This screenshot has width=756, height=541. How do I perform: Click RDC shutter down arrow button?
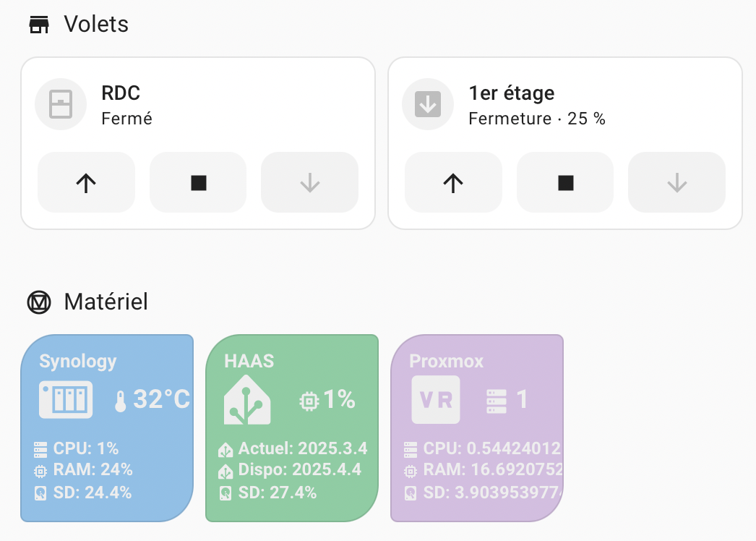pos(309,182)
